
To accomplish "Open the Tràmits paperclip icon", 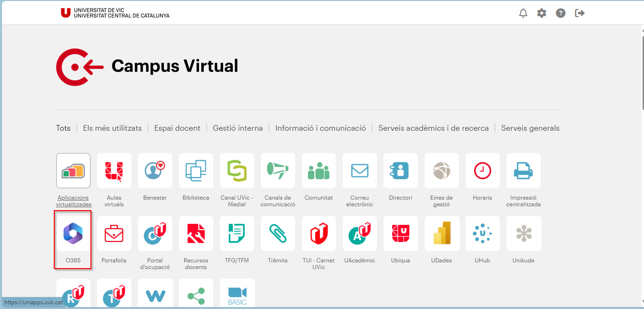I will tap(278, 233).
